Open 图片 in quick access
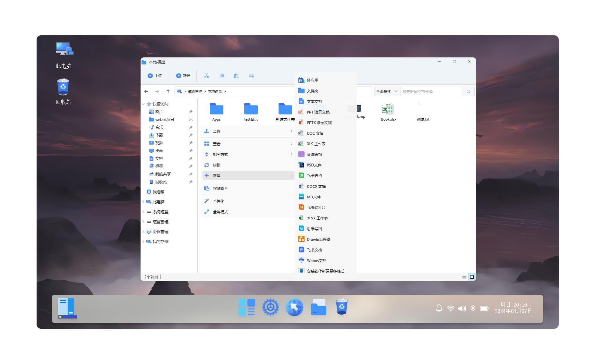The height and width of the screenshot is (364, 595). tap(156, 112)
